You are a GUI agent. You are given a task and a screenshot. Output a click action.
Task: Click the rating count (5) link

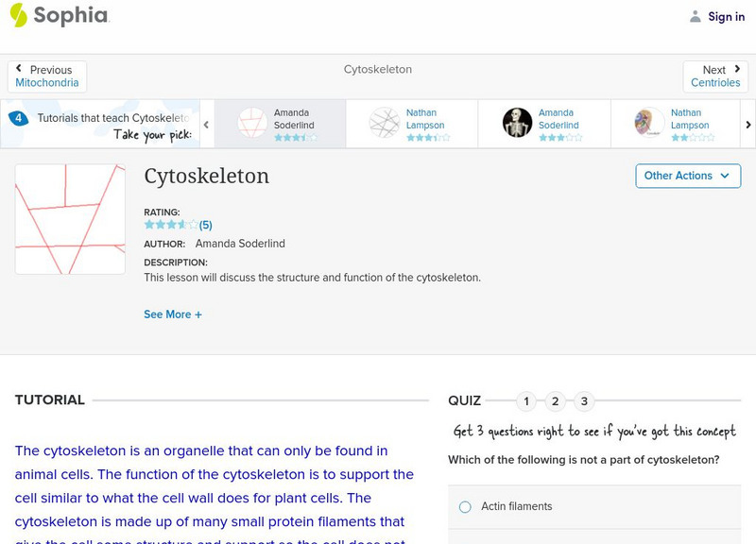[205, 226]
